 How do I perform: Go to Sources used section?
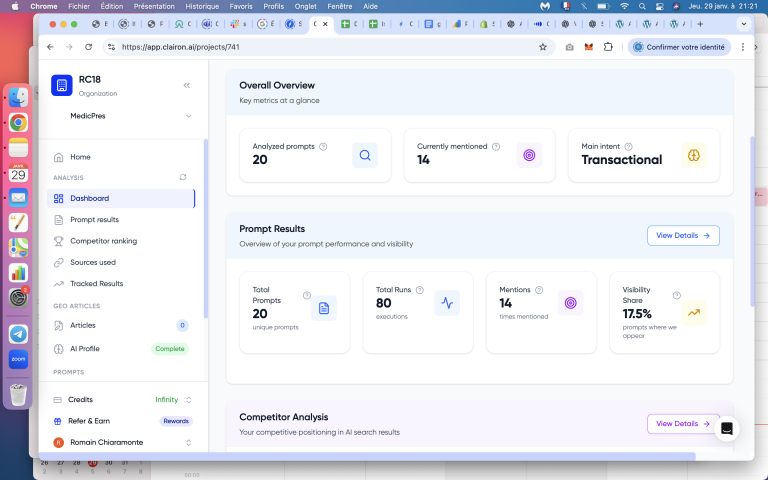(93, 262)
